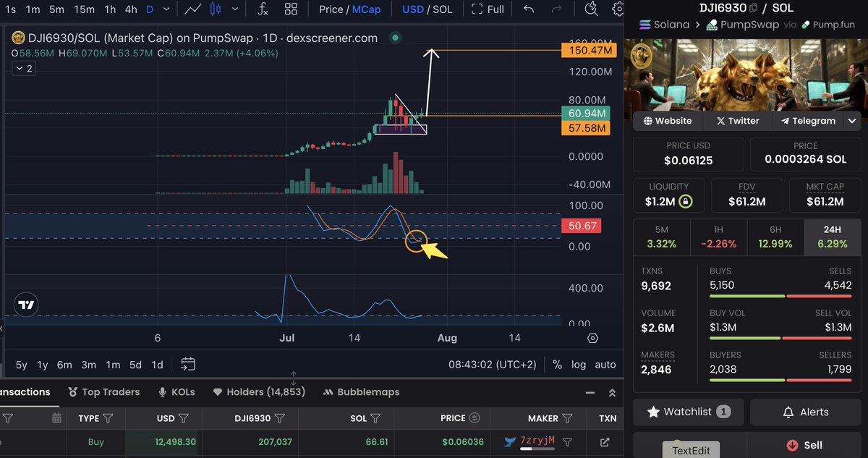
Task: Set chart range to 5y
Action: [22, 365]
